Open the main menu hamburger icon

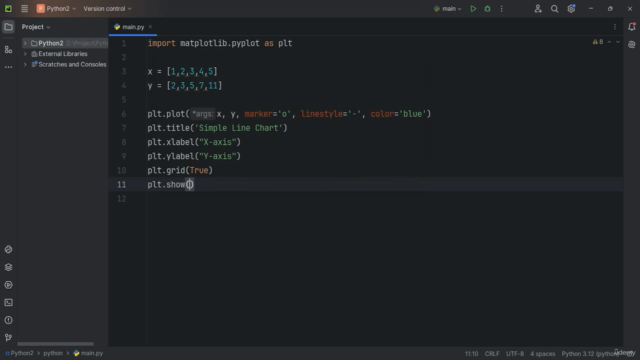(x=24, y=9)
